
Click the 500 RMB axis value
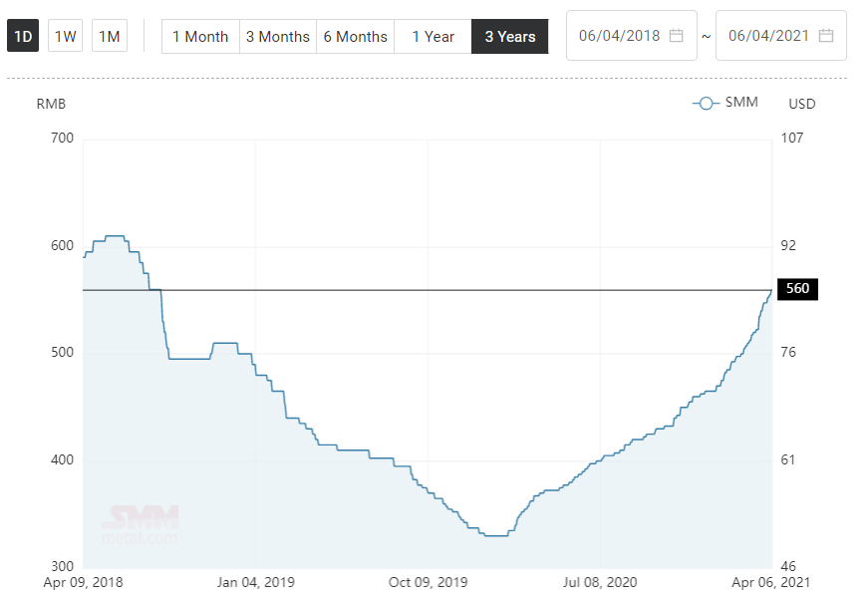click(62, 352)
